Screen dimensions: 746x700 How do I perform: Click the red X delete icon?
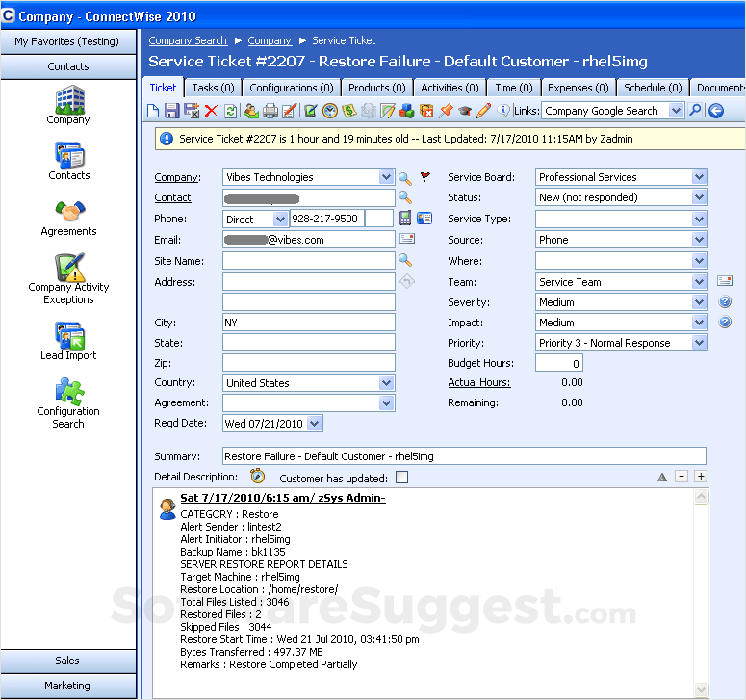[211, 111]
